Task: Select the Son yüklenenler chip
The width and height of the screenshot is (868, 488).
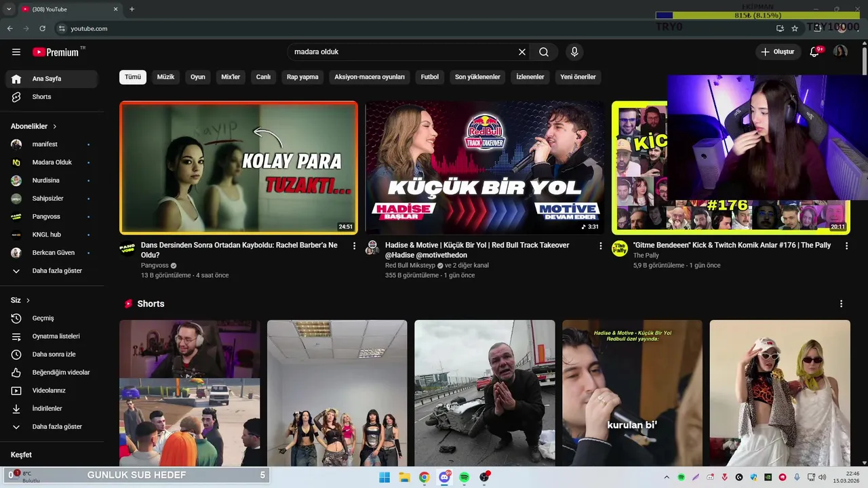Action: 477,77
